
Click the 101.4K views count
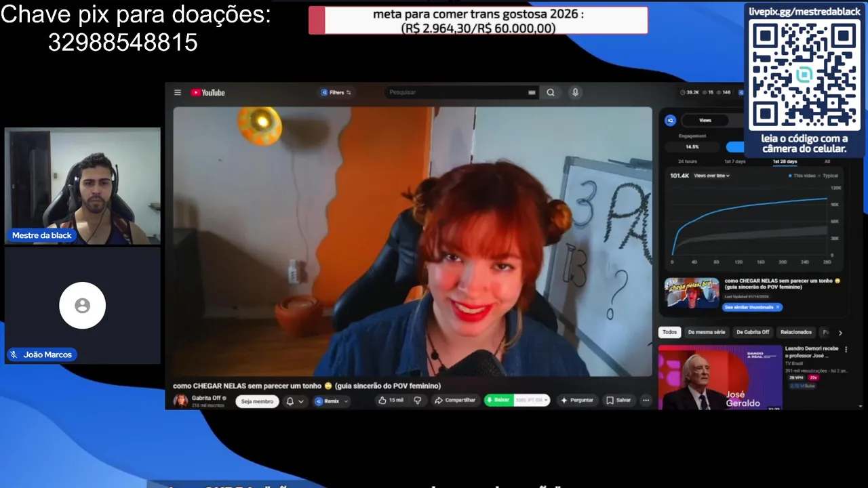click(679, 176)
